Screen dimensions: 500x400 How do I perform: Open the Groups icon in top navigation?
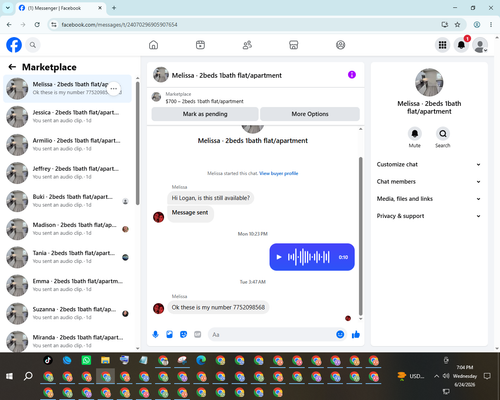340,45
